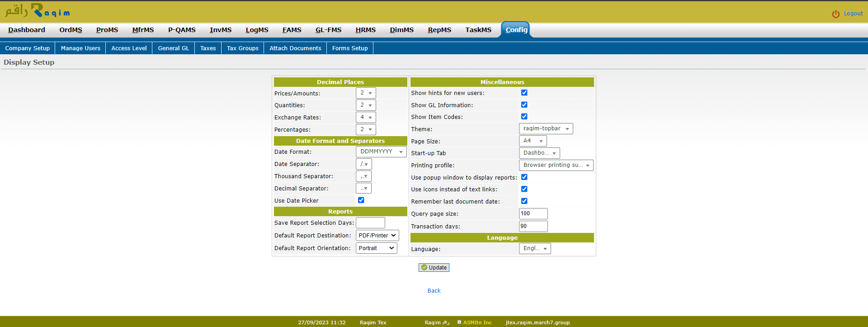This screenshot has width=868, height=327.
Task: Open the Printing profile dropdown
Action: [x=556, y=166]
